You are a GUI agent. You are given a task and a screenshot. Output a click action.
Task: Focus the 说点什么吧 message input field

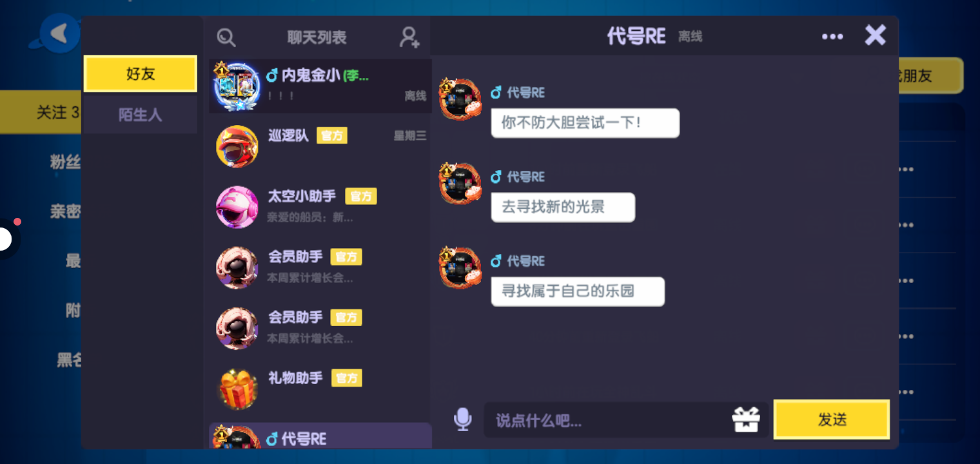point(606,420)
